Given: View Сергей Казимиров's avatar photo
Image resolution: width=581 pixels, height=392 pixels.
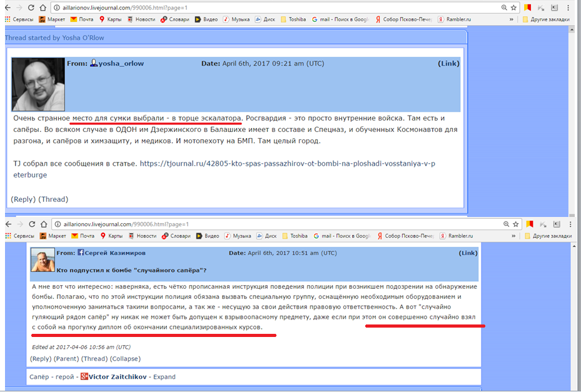Looking at the screenshot, I should [43, 260].
